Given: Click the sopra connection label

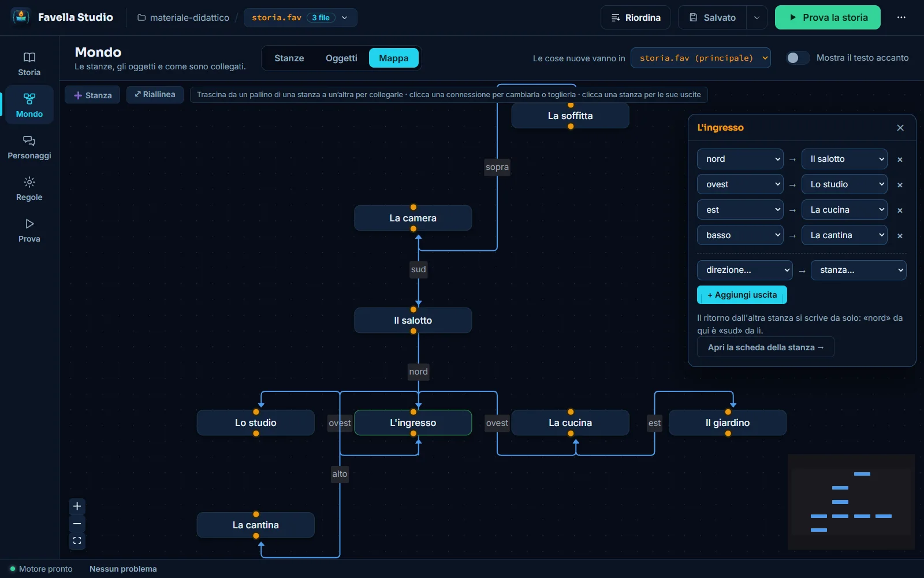Looking at the screenshot, I should pyautogui.click(x=497, y=167).
